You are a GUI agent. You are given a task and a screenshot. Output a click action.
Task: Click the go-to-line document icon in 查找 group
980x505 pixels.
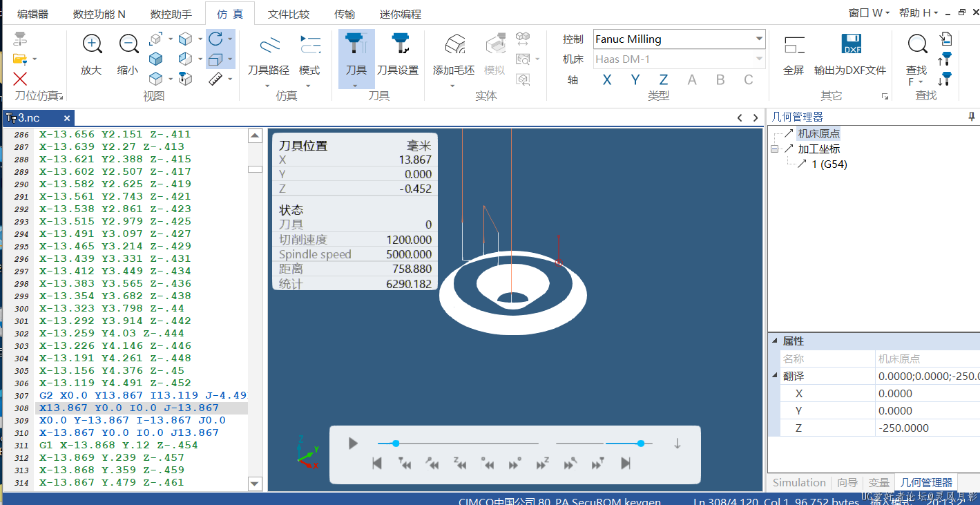point(946,39)
